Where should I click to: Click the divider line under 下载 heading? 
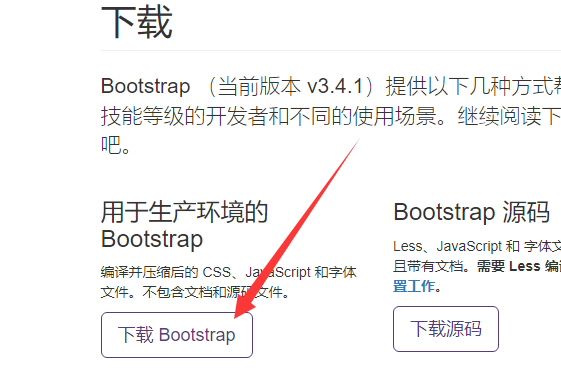tap(331, 50)
